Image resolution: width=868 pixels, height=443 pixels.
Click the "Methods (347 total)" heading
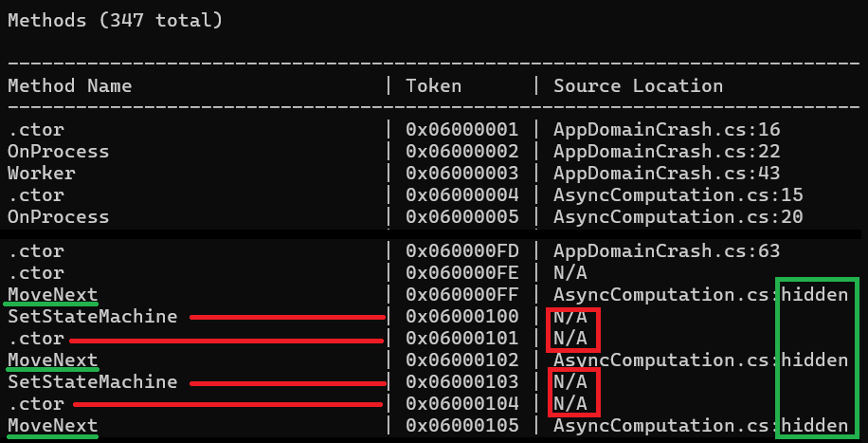click(115, 20)
